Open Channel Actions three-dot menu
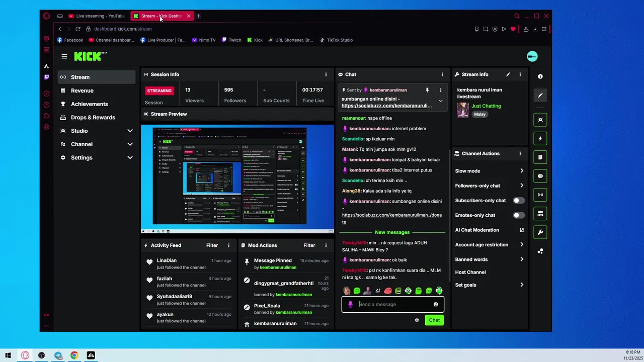The image size is (644, 362). [x=520, y=153]
